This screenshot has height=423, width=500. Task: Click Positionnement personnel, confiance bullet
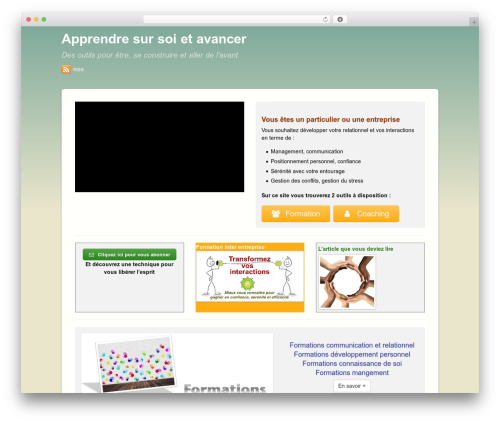(x=316, y=161)
